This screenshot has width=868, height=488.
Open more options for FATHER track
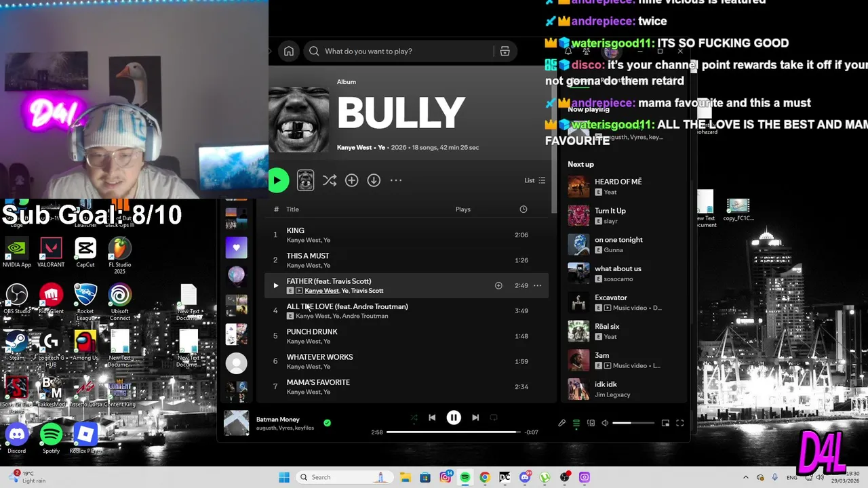(537, 285)
